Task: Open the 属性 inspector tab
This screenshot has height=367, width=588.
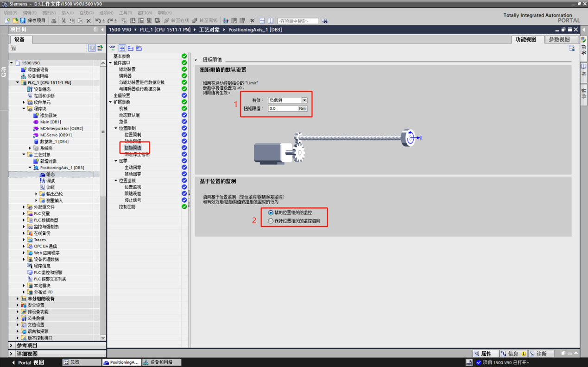Action: coord(486,354)
